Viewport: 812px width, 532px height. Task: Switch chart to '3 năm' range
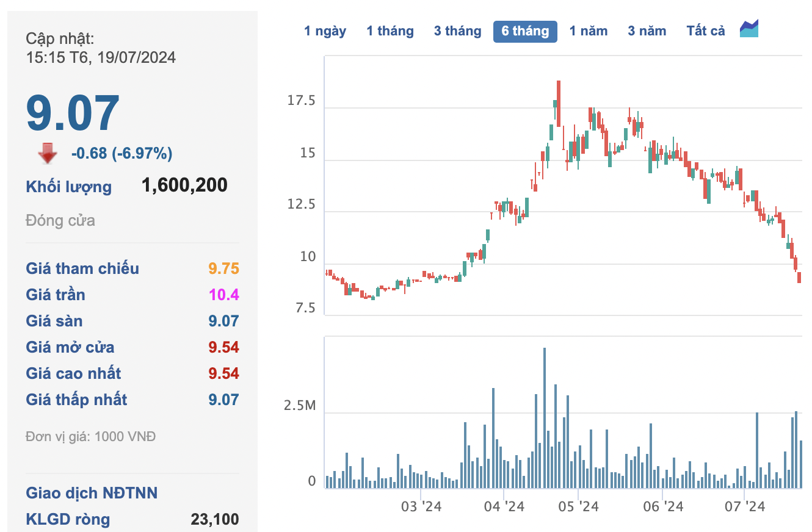click(x=647, y=31)
